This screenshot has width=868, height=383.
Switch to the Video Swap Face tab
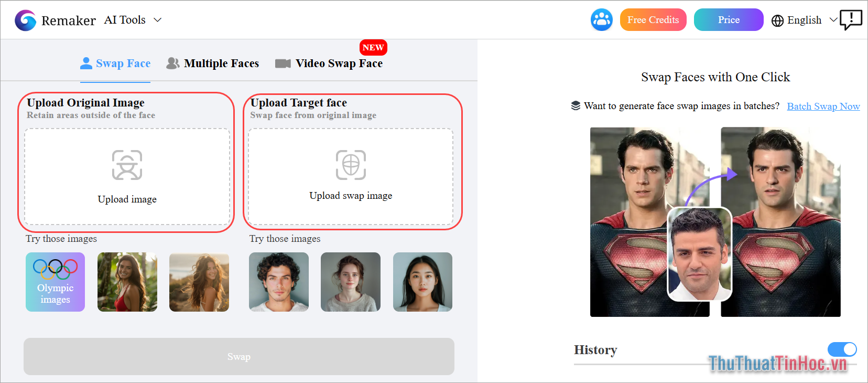[329, 63]
